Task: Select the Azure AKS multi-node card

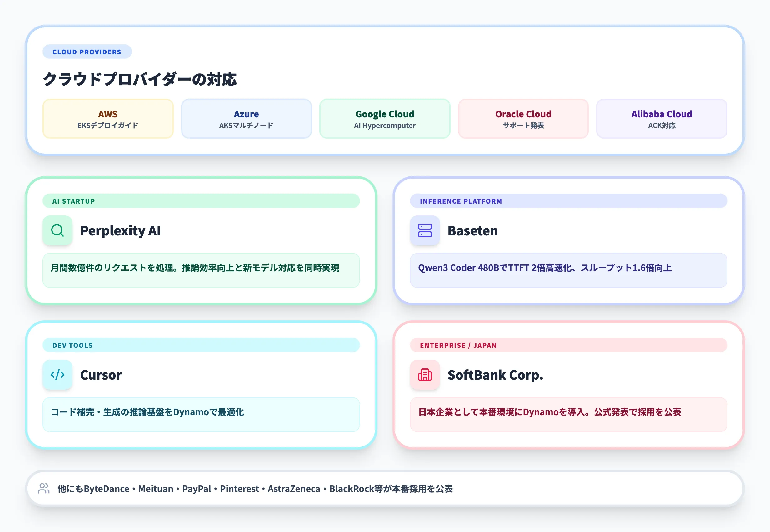Action: point(246,119)
